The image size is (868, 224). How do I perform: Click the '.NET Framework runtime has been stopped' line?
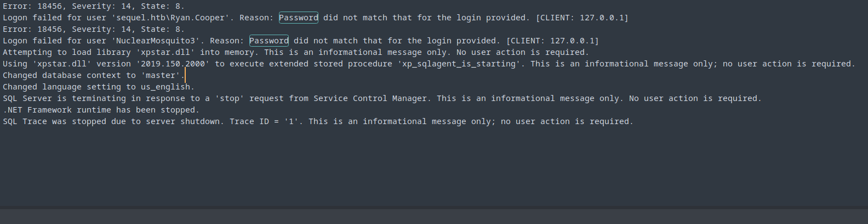(101, 110)
